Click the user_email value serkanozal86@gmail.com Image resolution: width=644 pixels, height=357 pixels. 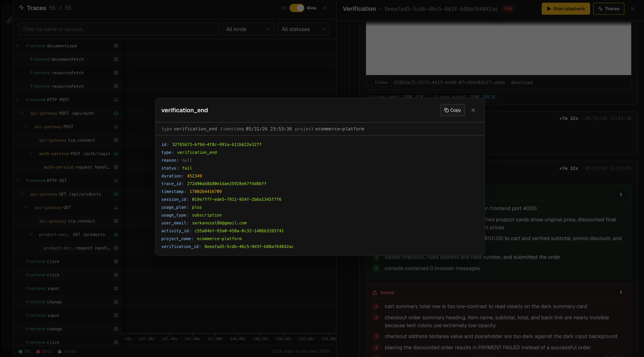(x=219, y=223)
